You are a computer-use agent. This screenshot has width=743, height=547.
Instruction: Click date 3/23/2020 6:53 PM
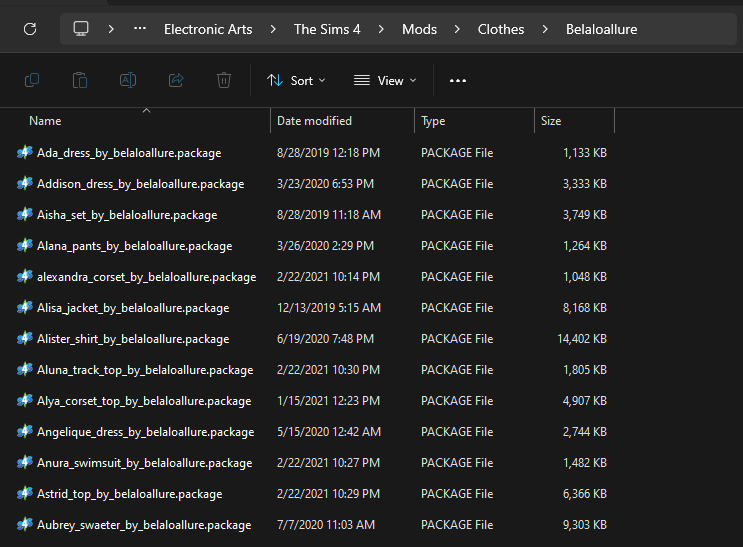[x=325, y=183]
